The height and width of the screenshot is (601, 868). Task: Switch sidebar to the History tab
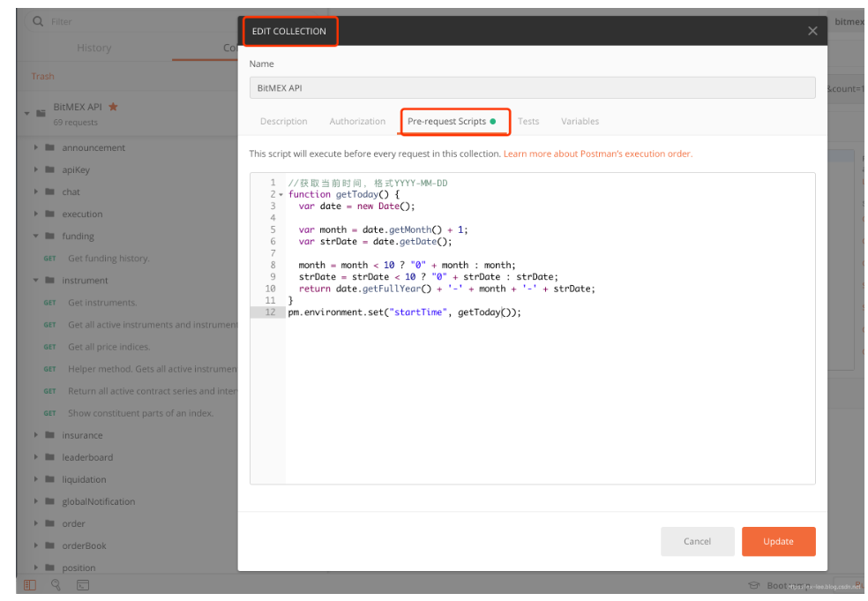(x=94, y=48)
